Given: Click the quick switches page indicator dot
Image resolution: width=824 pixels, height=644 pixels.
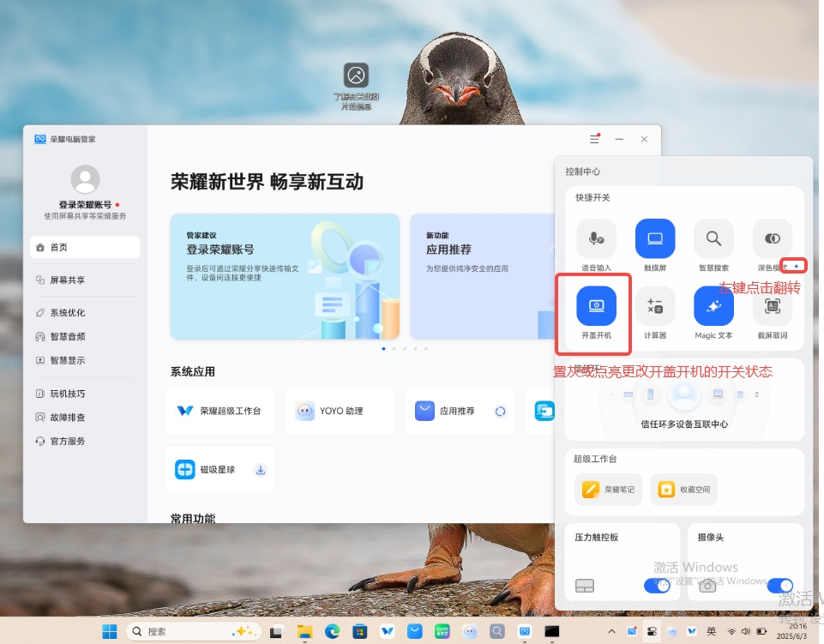Looking at the screenshot, I should pos(797,267).
